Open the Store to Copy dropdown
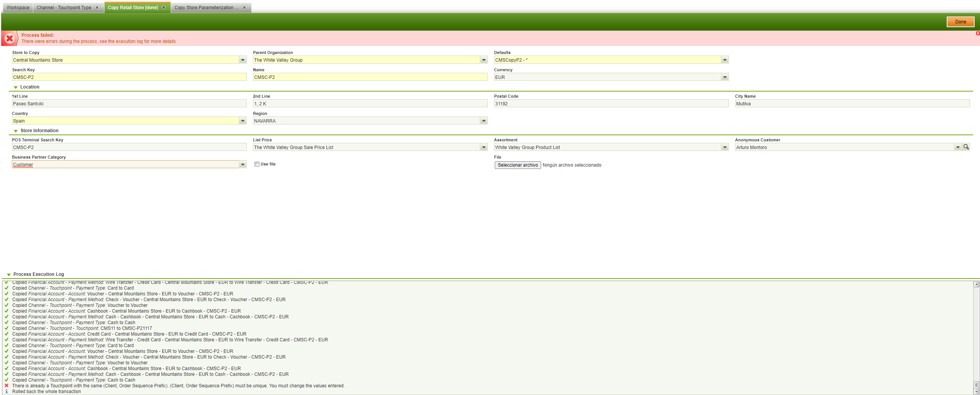 (x=243, y=60)
